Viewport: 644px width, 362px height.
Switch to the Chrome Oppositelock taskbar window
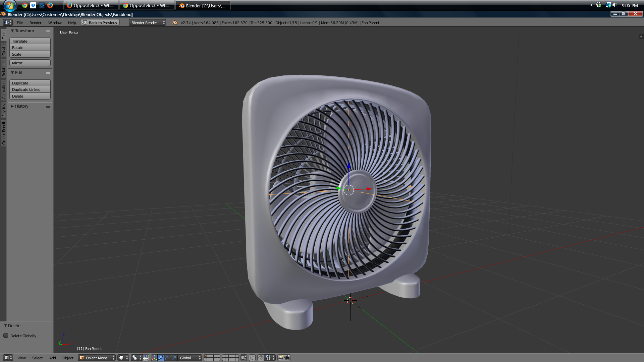point(147,5)
